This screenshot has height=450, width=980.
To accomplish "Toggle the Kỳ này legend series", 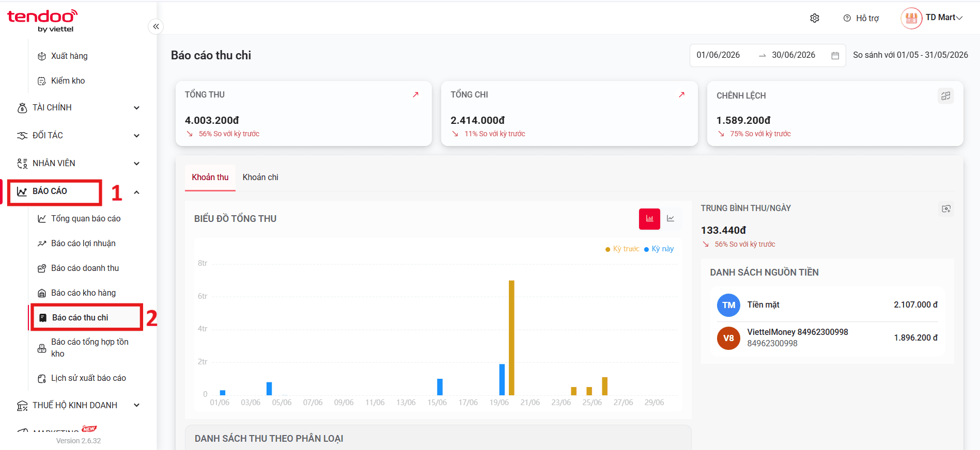I will (x=659, y=249).
